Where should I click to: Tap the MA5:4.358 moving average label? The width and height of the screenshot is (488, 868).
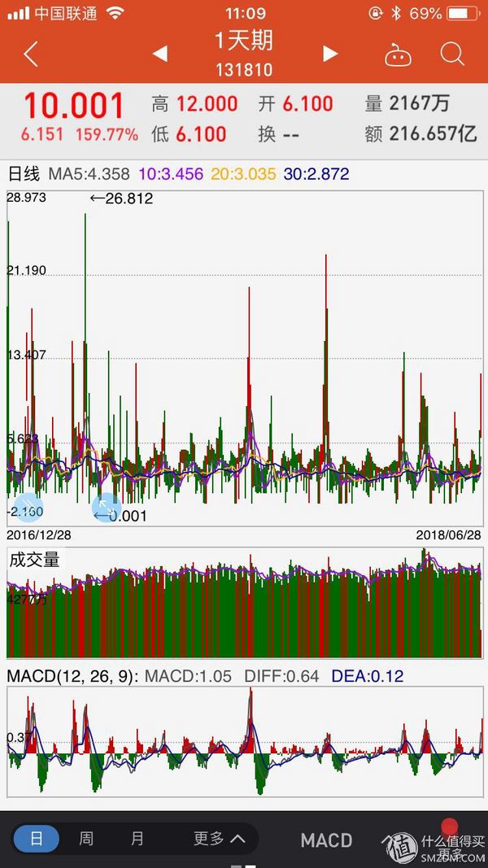point(89,173)
